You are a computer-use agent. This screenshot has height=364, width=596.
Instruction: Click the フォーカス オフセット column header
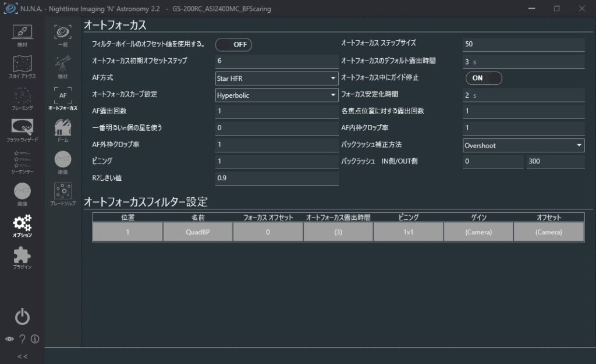[x=268, y=217]
